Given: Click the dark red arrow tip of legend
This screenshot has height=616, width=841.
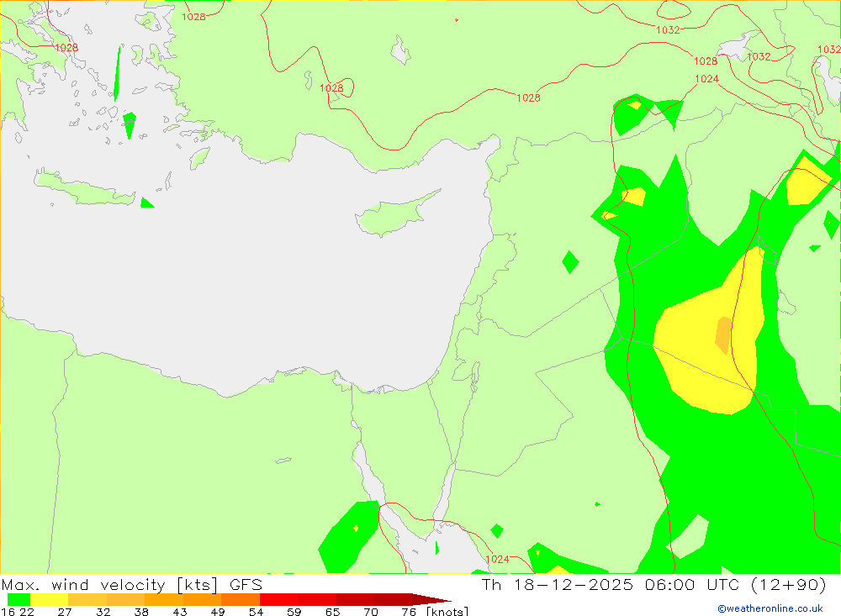Looking at the screenshot, I should pos(431,599).
